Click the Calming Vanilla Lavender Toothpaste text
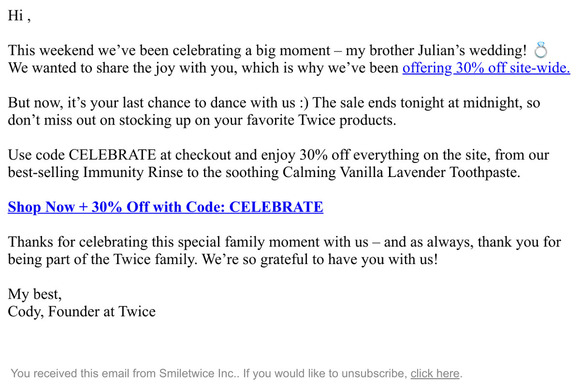 [401, 172]
